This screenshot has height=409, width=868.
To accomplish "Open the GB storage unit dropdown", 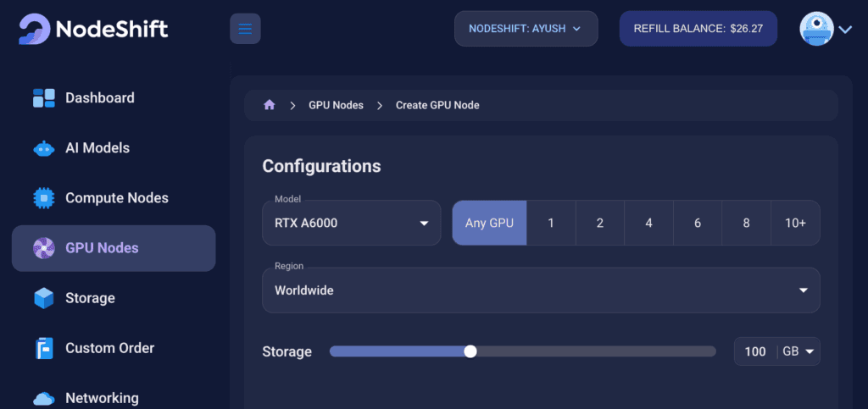I will click(798, 351).
